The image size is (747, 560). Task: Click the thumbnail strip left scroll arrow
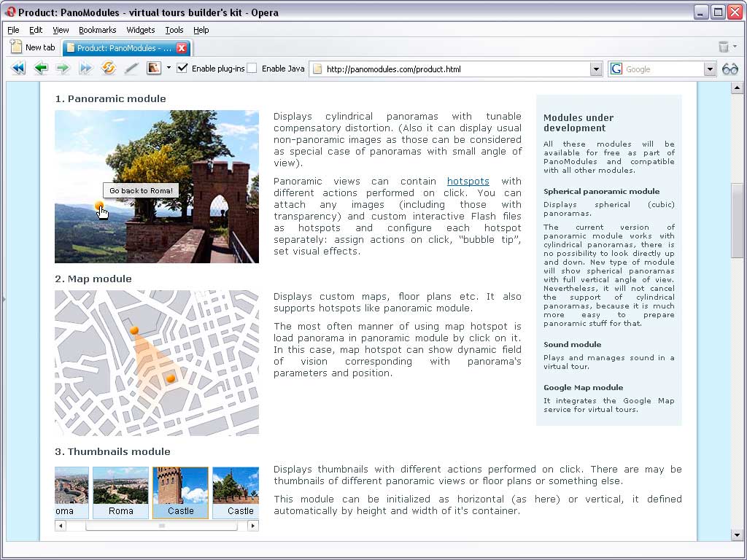pyautogui.click(x=61, y=526)
